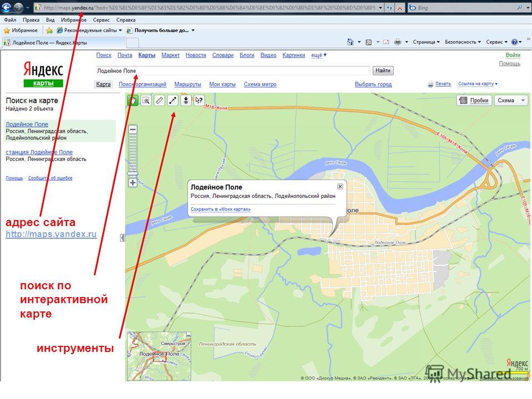Click the add-to-favorites bar star icon
This screenshot has height=399, width=532.
[49, 30]
